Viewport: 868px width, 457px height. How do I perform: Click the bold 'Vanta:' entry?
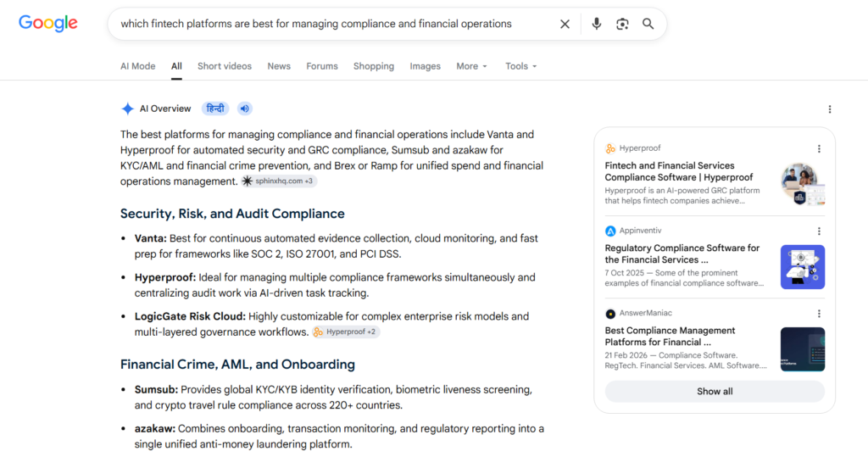[x=151, y=238]
